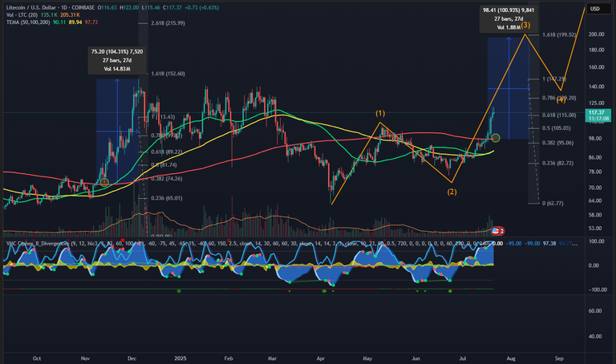Click the 0.5 (105.03) Fibonacci label
Screen dimensions: 616x364
coord(557,128)
